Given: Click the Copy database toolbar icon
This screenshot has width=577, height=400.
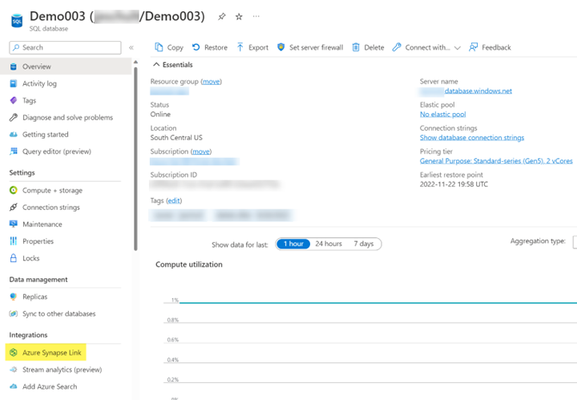Looking at the screenshot, I should point(159,47).
